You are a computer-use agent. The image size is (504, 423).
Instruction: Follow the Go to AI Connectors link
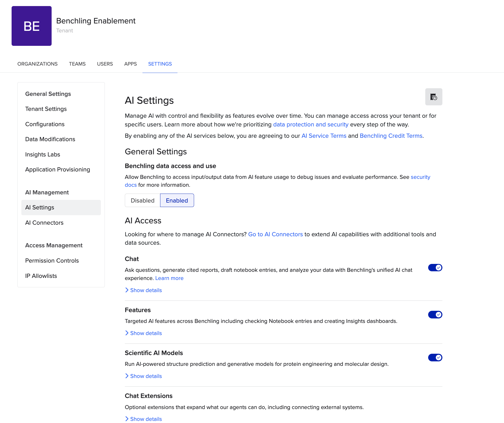[x=275, y=234]
